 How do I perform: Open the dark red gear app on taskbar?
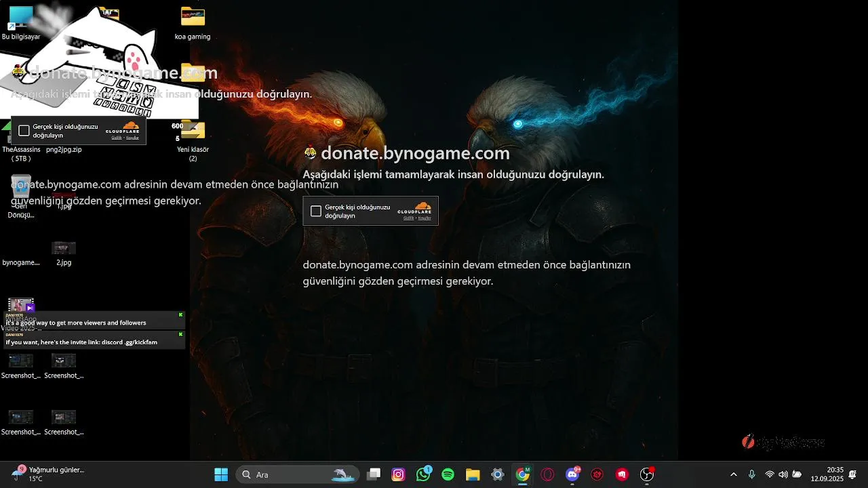(x=597, y=474)
